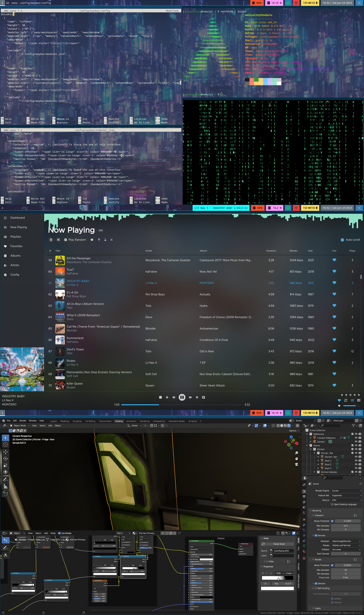Screen dimensions: 364x615
Task: Click the viewport zoom magnifier icon
Action: pyautogui.click(x=296, y=453)
